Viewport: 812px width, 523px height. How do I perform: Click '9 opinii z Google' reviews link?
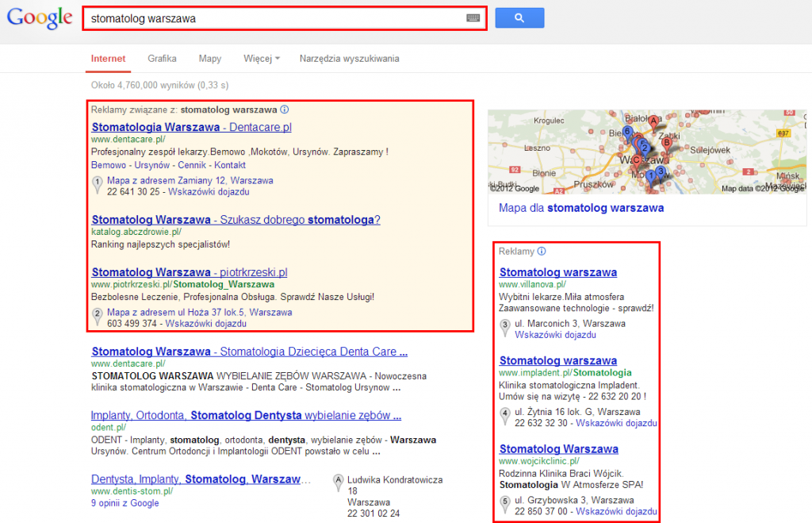tap(124, 503)
